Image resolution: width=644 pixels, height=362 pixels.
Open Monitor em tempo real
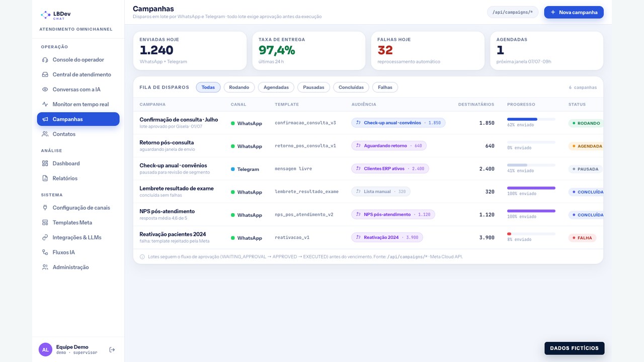(78, 104)
